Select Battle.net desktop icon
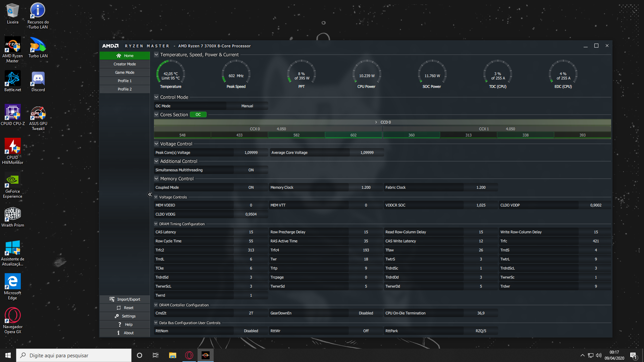Screen dimensions: 644x362 (12, 81)
